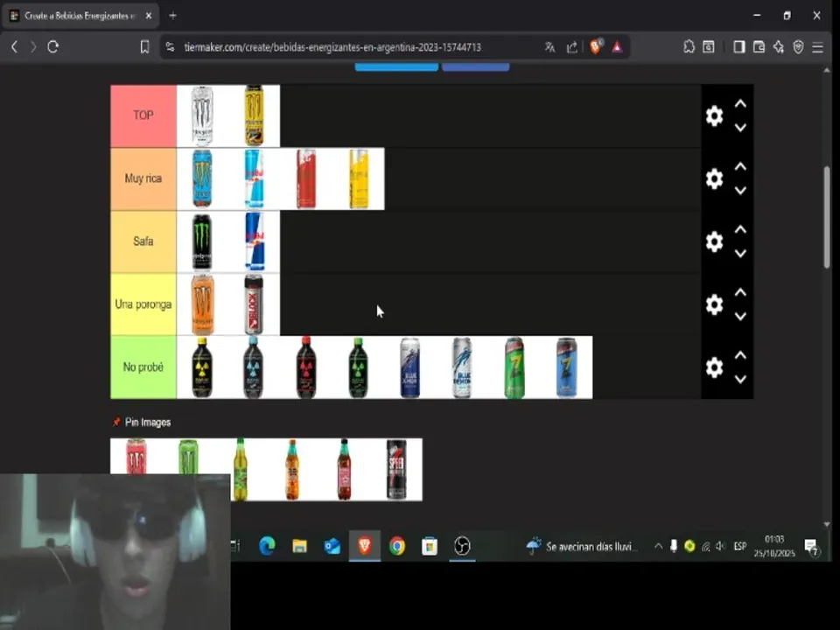Open Brave Wallet icon in toolbar
This screenshot has width=840, height=630.
coord(759,47)
